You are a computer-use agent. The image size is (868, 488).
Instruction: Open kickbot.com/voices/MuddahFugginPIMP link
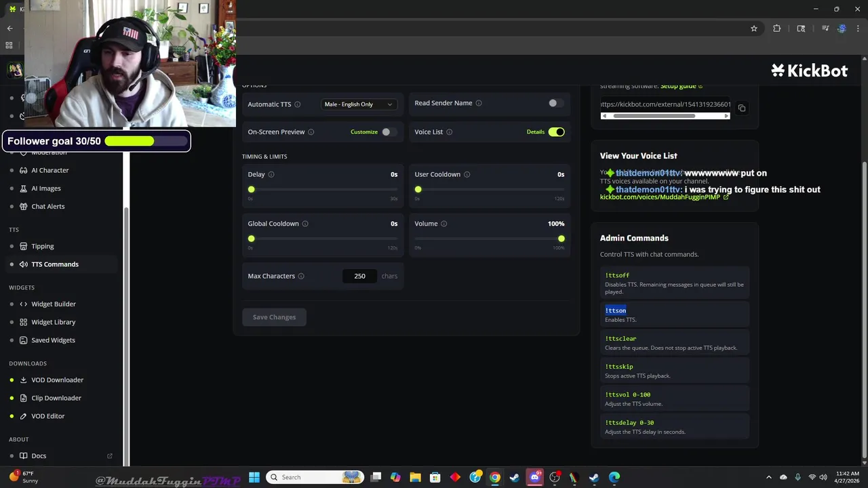[664, 197]
